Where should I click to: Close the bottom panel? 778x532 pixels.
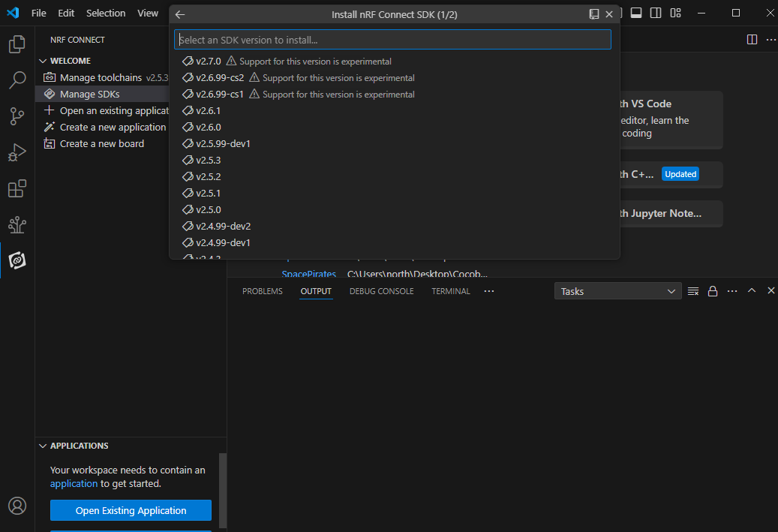tap(770, 291)
